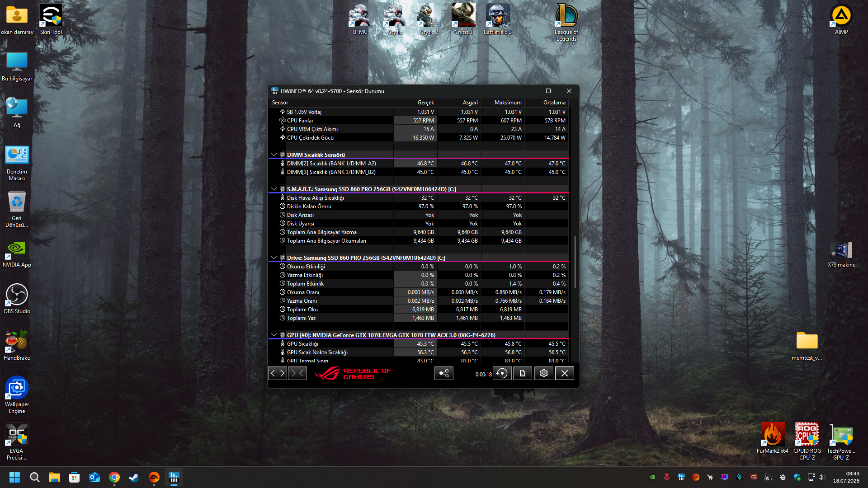This screenshot has width=868, height=488.
Task: Click the Maksimum column header
Action: click(x=503, y=103)
